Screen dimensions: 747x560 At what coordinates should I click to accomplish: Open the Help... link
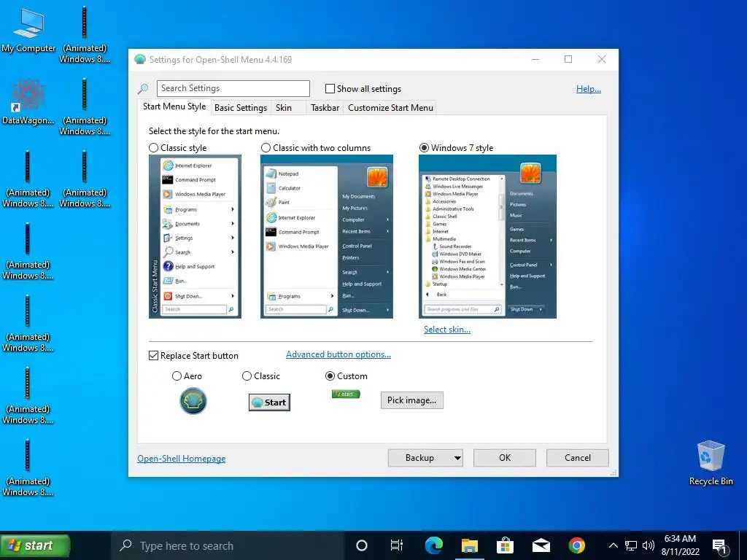tap(589, 88)
